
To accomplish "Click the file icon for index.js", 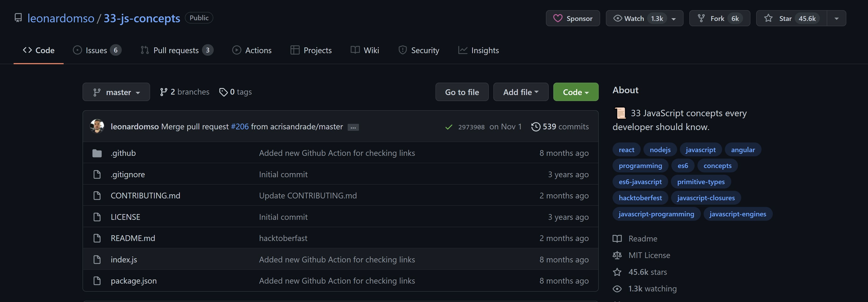I will (97, 259).
